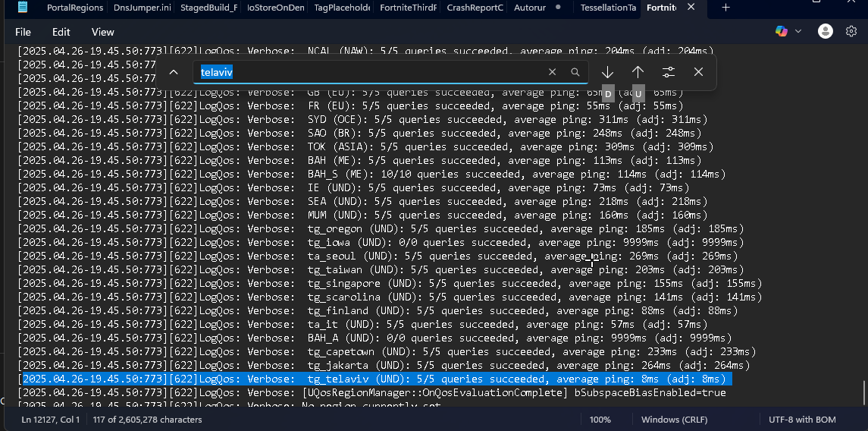
Task: Click the Ln 12127, Col 1 status
Action: click(50, 420)
